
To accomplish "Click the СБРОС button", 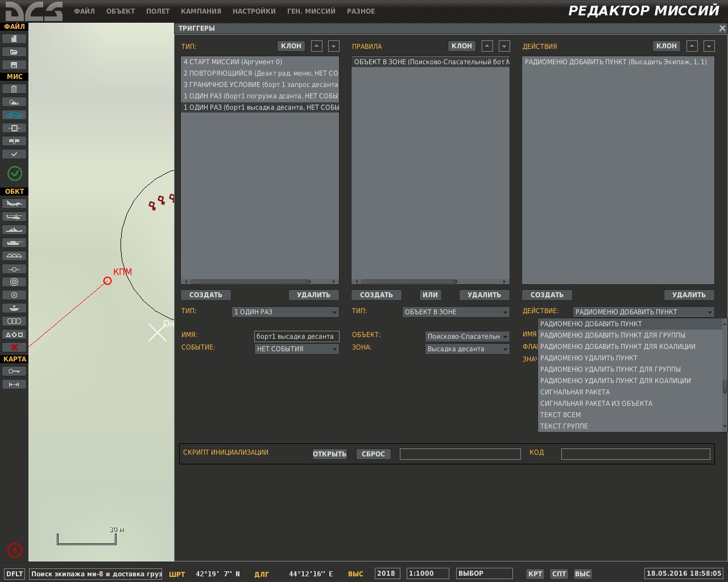I will (x=374, y=454).
